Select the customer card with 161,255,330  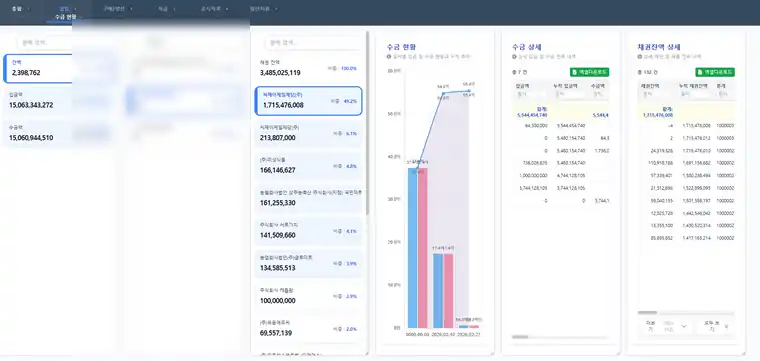pos(308,199)
